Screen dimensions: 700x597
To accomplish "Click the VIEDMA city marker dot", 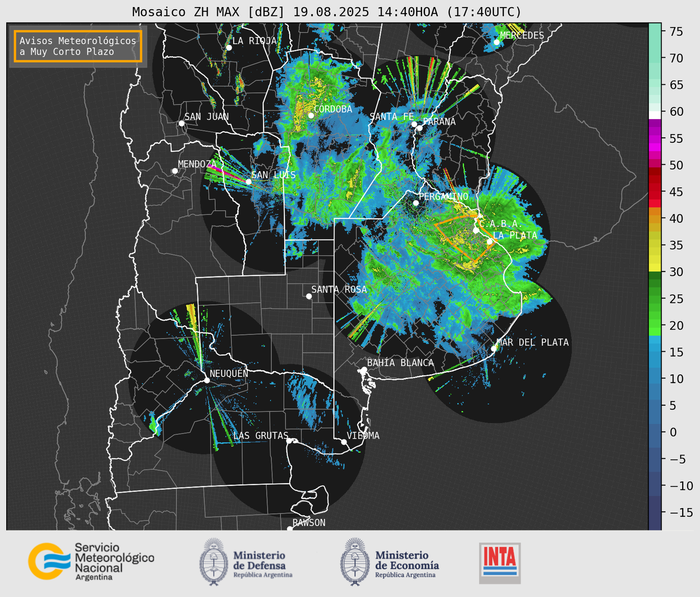I will pos(344,442).
